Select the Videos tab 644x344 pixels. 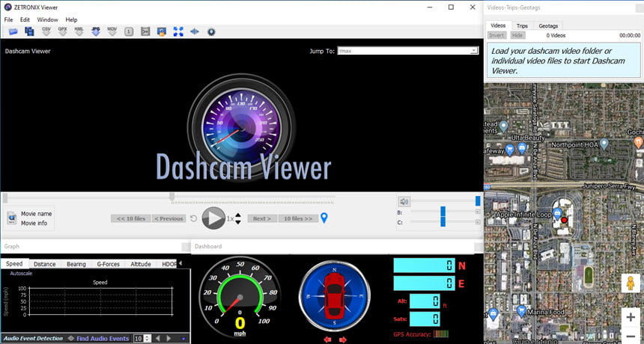[498, 25]
